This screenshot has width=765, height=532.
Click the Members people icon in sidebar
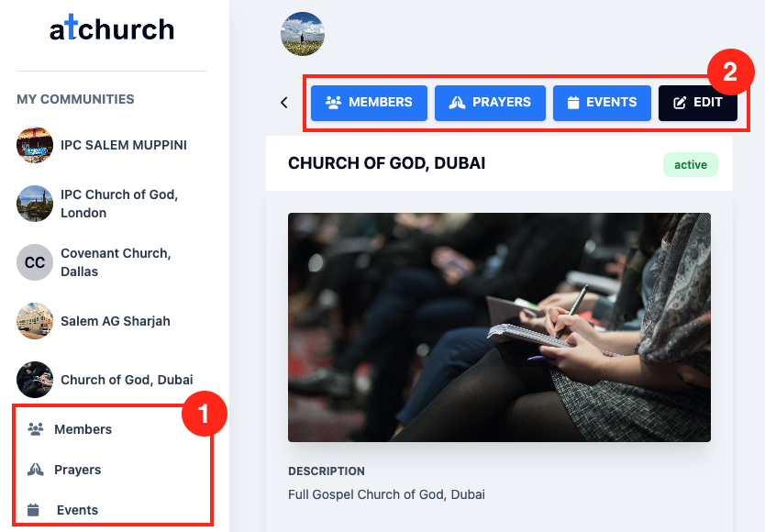[36, 429]
